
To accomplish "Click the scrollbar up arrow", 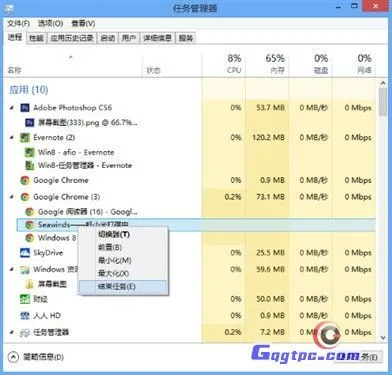I will 383,83.
